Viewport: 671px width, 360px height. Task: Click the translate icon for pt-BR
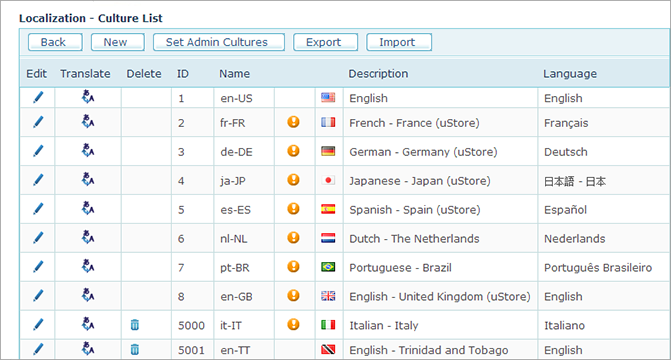click(88, 266)
